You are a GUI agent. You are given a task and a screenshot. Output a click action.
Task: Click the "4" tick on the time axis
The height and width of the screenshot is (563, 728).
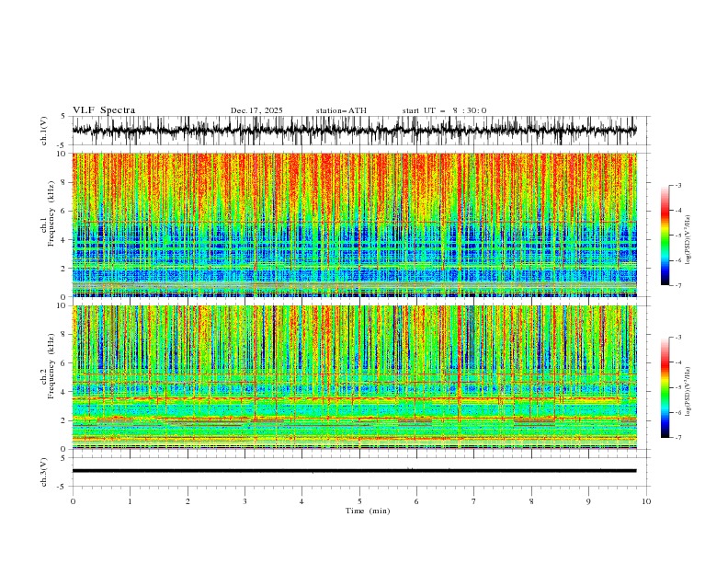301,501
